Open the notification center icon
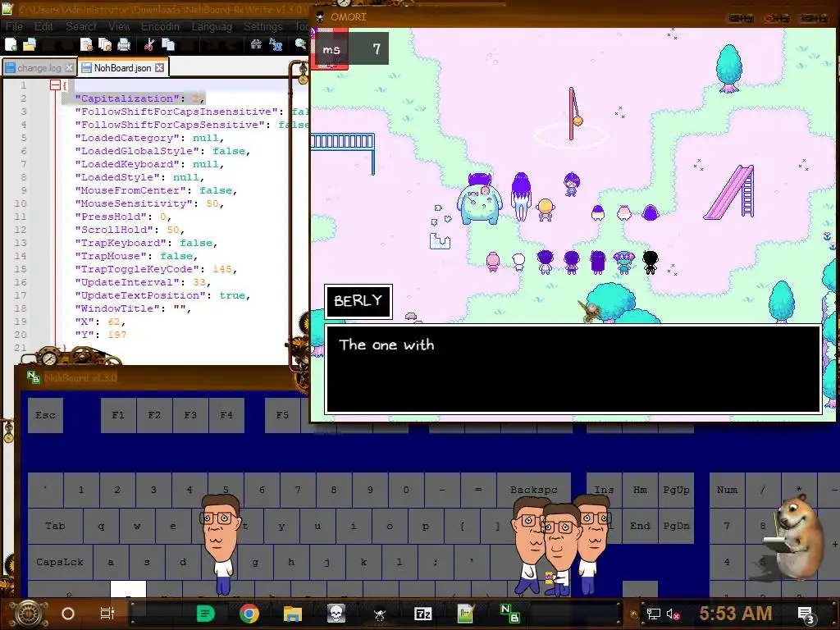The image size is (840, 630). 806,615
